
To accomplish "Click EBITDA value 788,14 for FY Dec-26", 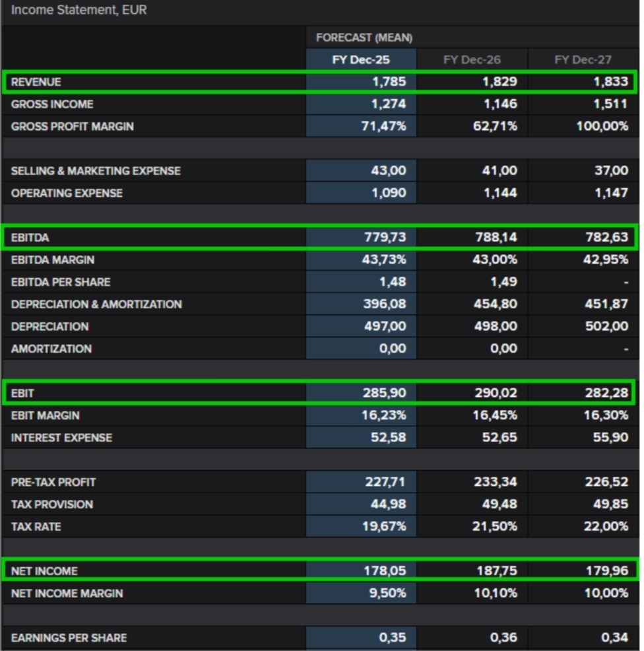I will [x=496, y=237].
